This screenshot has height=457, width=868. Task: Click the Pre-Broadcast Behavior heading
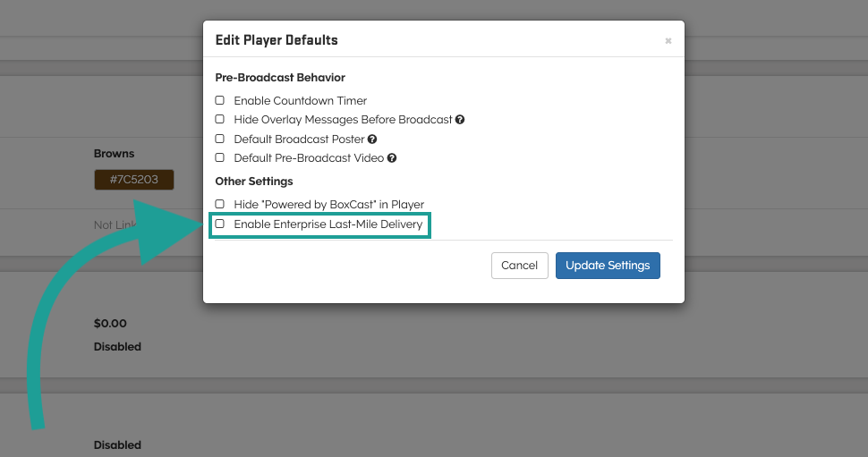[x=280, y=79]
